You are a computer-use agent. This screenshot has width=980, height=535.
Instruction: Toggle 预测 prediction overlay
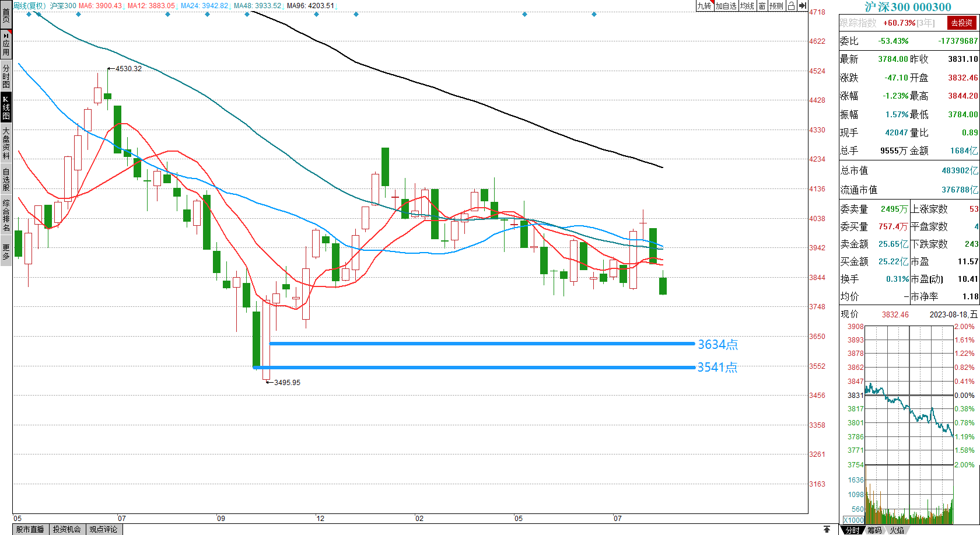(776, 6)
